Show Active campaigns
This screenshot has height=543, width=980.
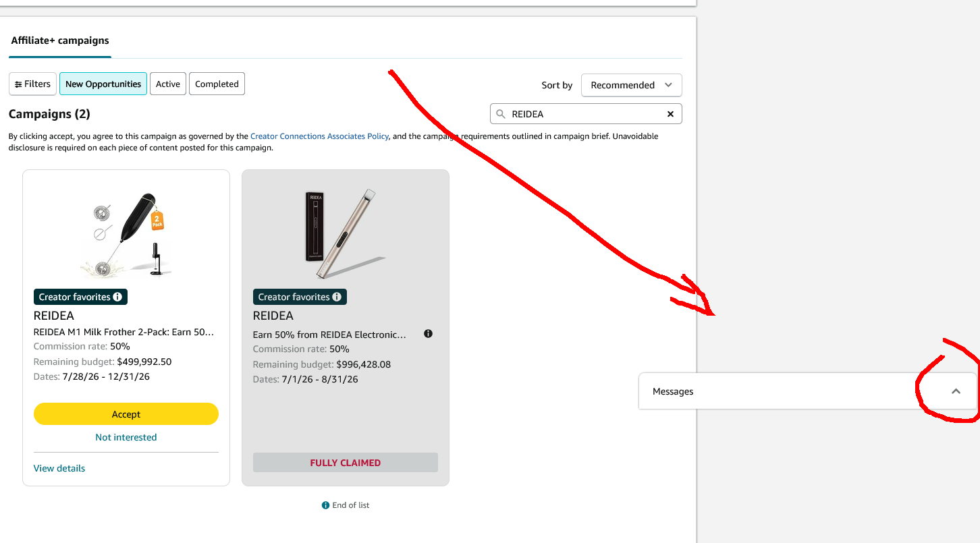(x=168, y=84)
